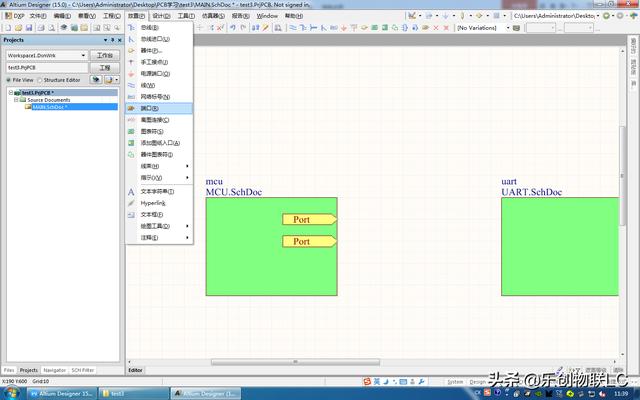The width and height of the screenshot is (640, 400).
Task: Choose 添加图纸入口(A) menu entry
Action: coord(159,143)
